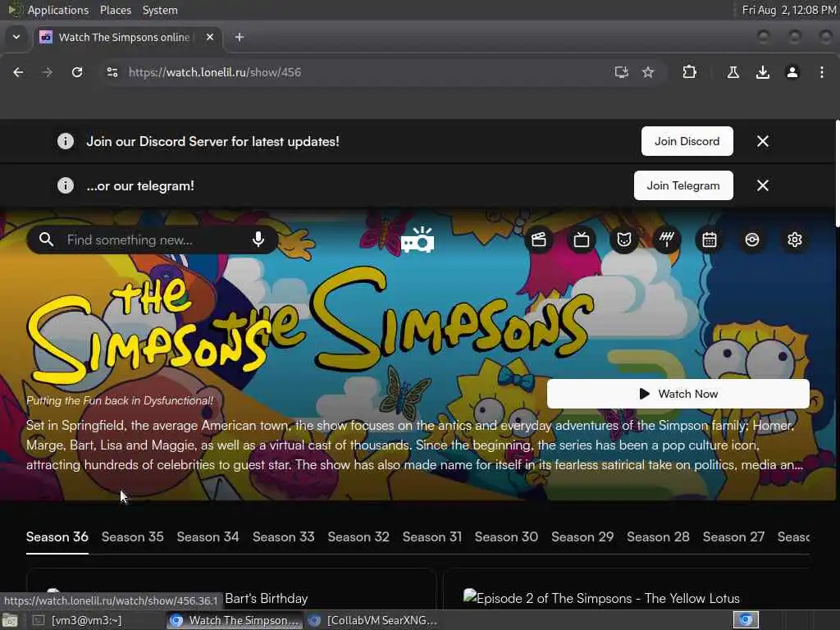Switch to CollabVM SearXNG taskbar window
The image size is (840, 630).
pos(373,620)
